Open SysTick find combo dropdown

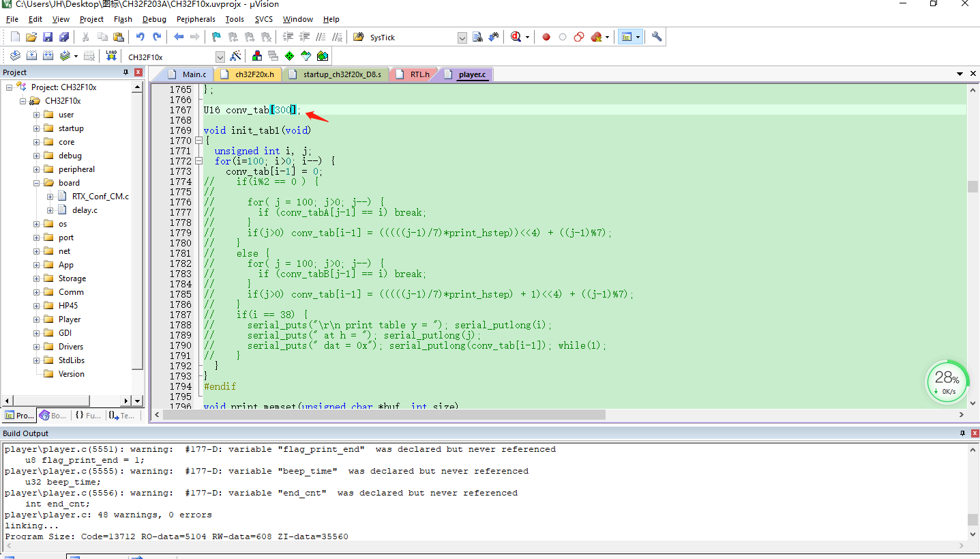(x=462, y=38)
